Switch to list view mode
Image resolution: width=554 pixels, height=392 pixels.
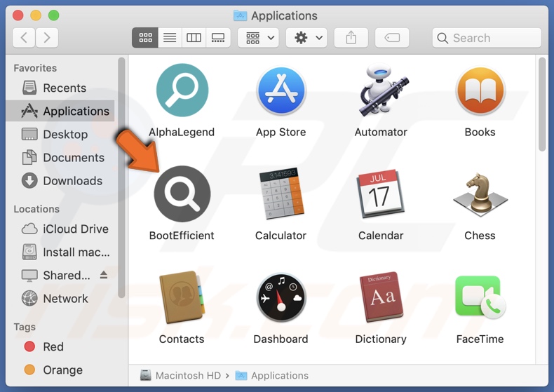pyautogui.click(x=170, y=38)
